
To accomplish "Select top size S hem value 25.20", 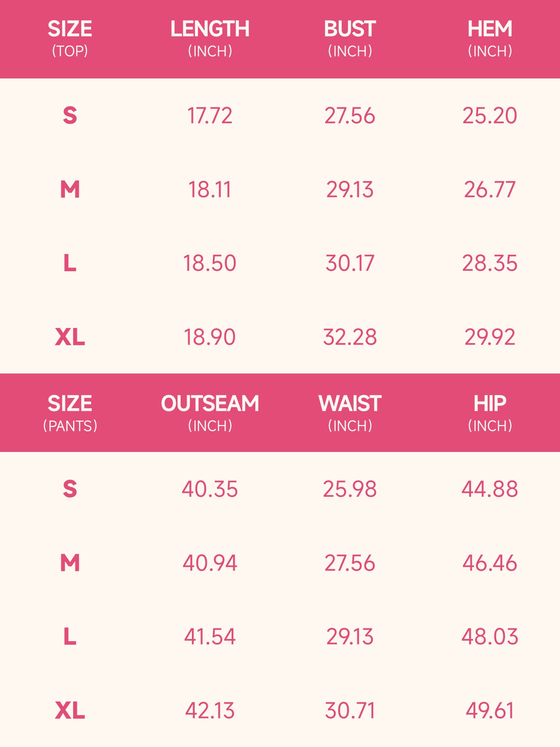I will pos(490,115).
